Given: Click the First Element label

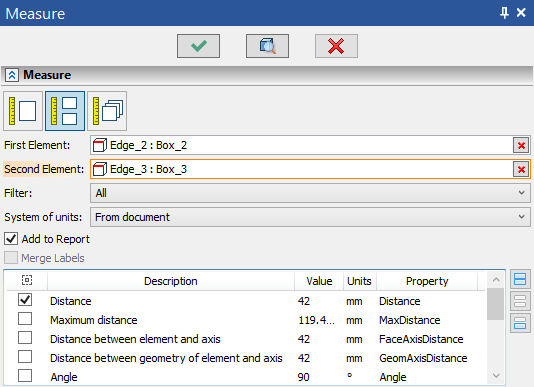Looking at the screenshot, I should [37, 145].
